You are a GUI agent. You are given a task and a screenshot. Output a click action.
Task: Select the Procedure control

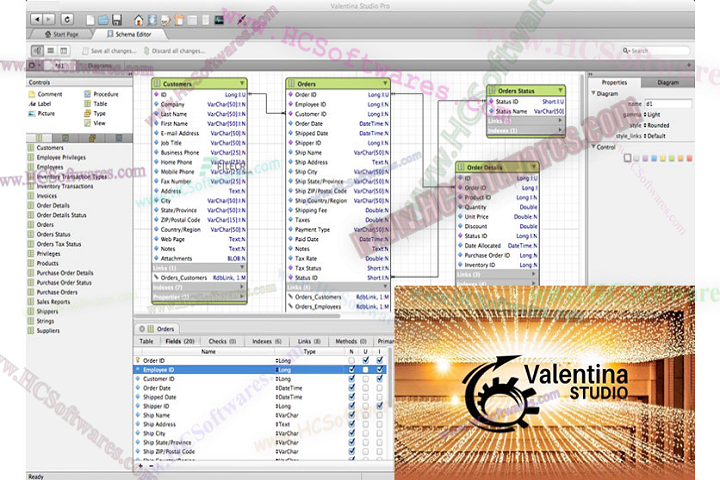point(101,94)
